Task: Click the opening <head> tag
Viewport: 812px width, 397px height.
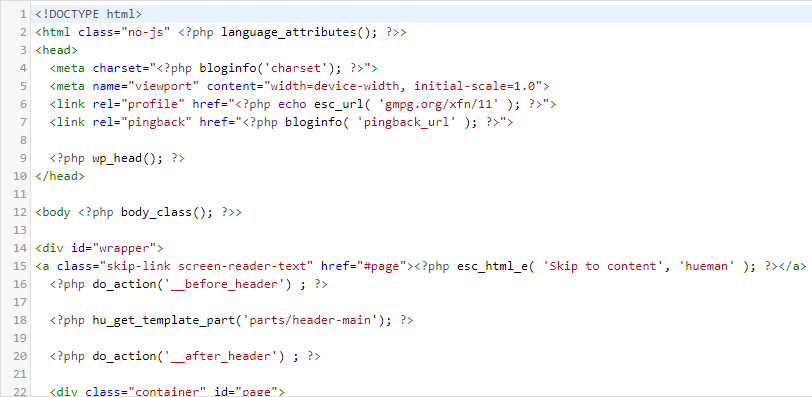Action: [x=56, y=50]
